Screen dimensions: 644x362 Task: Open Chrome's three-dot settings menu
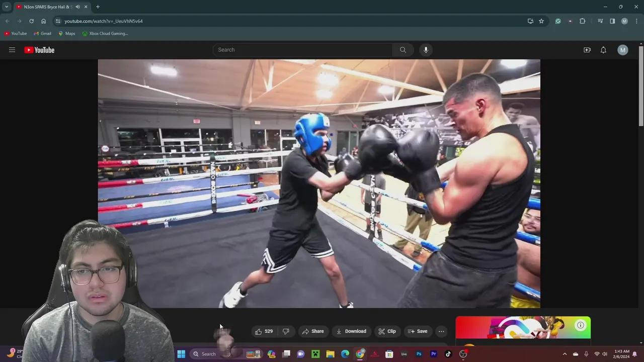click(637, 21)
